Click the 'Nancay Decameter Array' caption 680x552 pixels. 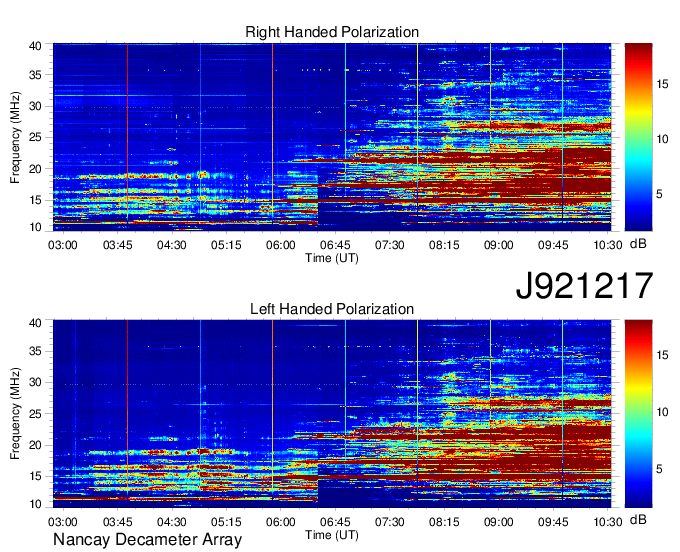click(x=147, y=540)
